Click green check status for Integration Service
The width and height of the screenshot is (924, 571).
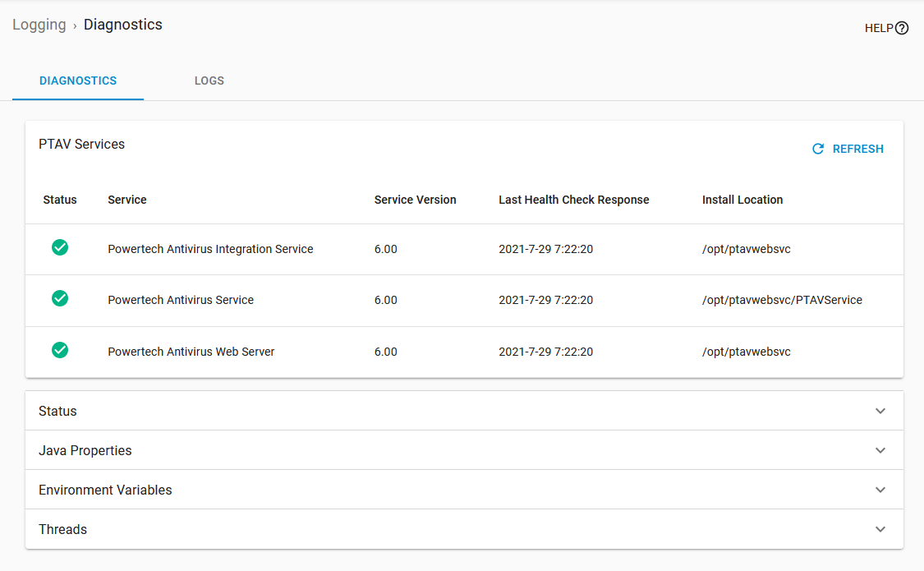pos(59,247)
